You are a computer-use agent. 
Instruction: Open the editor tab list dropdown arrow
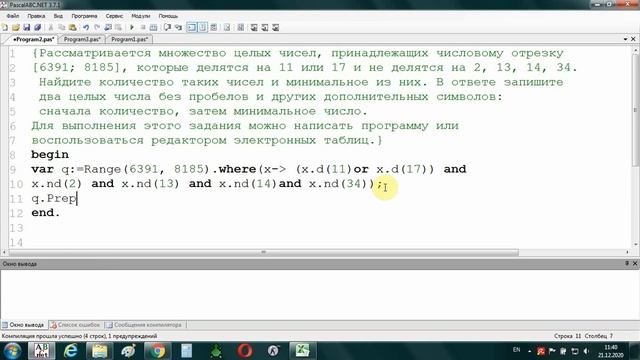coord(625,39)
